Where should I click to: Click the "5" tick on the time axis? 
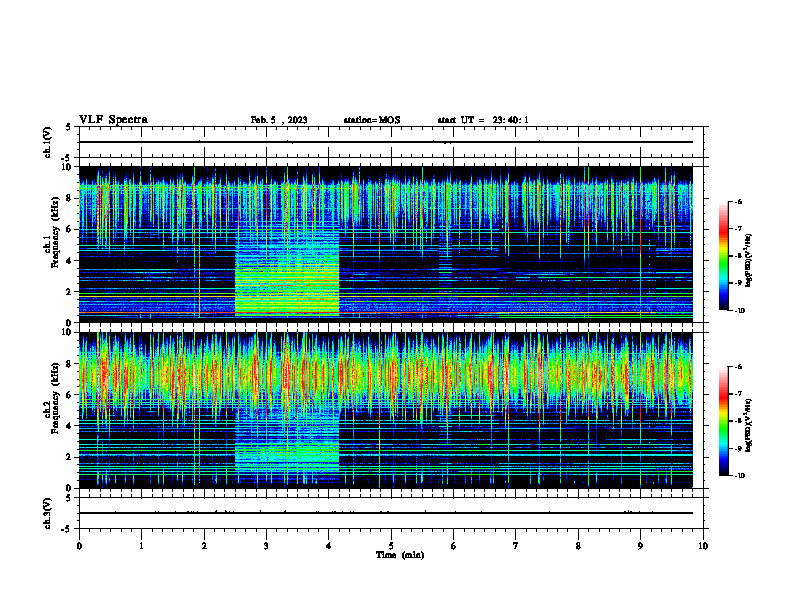point(391,546)
